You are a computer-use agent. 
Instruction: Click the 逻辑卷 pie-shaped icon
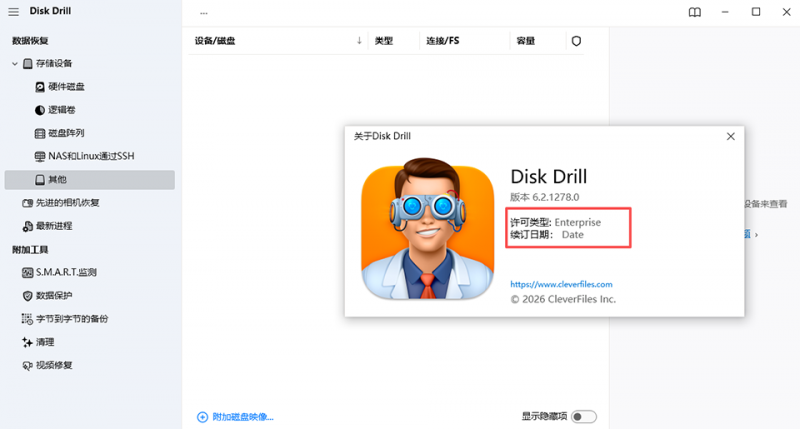[x=40, y=110]
